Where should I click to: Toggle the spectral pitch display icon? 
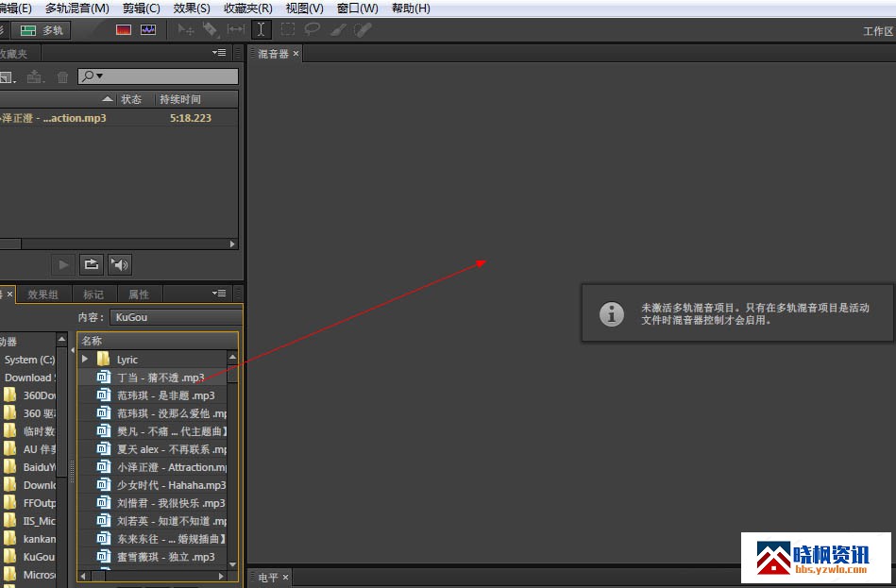click(148, 29)
